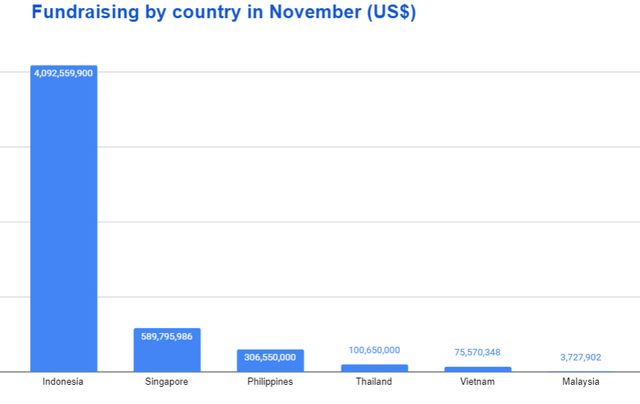The width and height of the screenshot is (640, 404).
Task: Select the Vietnam bar
Action: tap(478, 369)
